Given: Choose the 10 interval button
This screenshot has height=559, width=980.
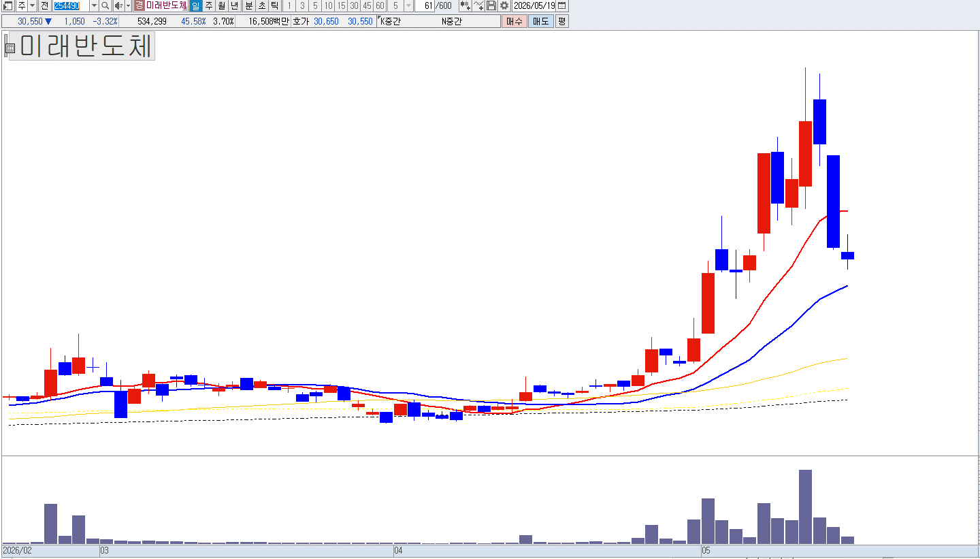Looking at the screenshot, I should (328, 5).
